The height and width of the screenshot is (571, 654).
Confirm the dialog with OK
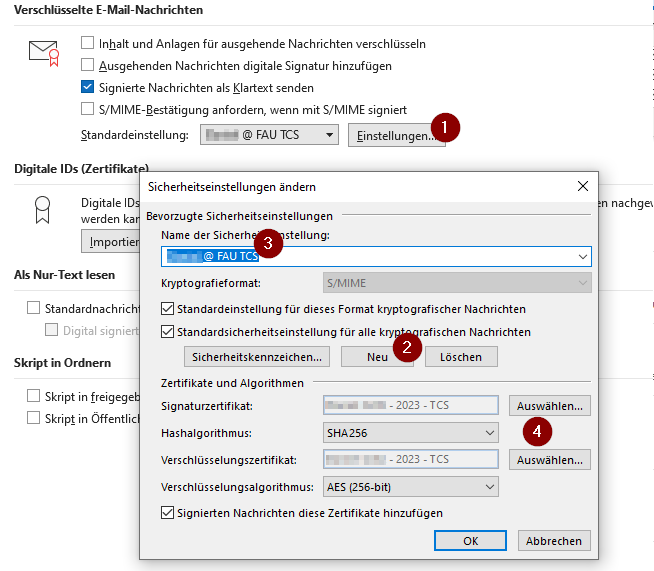(470, 541)
